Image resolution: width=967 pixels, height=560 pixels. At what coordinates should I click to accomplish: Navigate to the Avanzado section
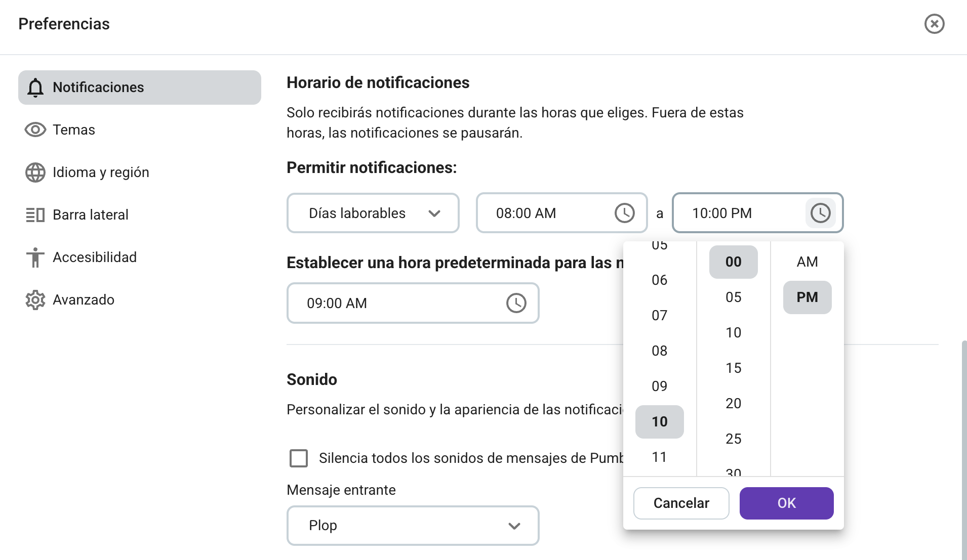84,299
